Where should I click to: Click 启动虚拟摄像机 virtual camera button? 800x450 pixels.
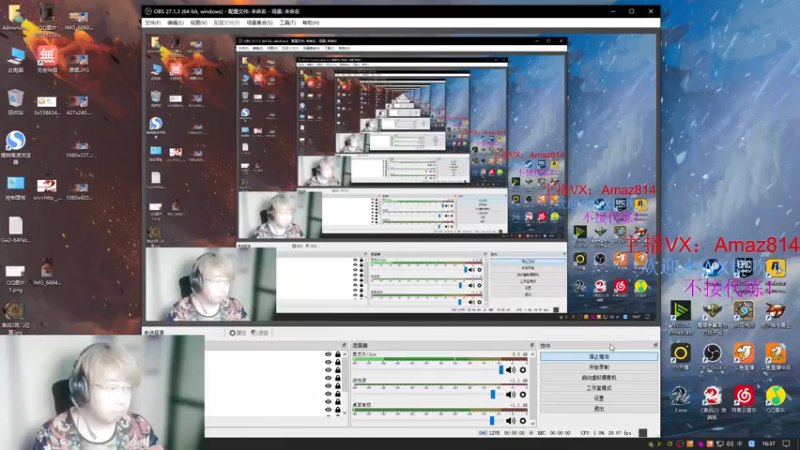click(599, 378)
